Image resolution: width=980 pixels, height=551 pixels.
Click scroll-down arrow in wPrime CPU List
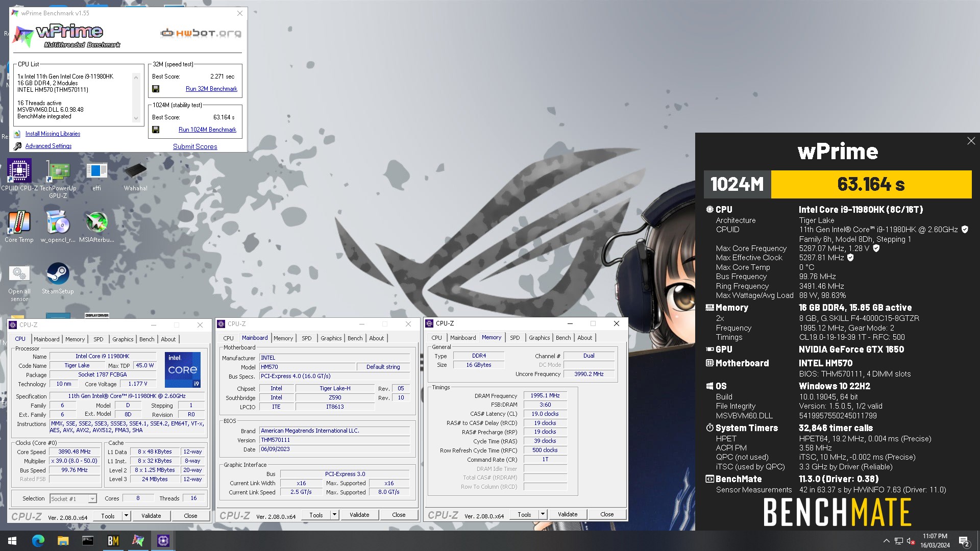tap(136, 118)
